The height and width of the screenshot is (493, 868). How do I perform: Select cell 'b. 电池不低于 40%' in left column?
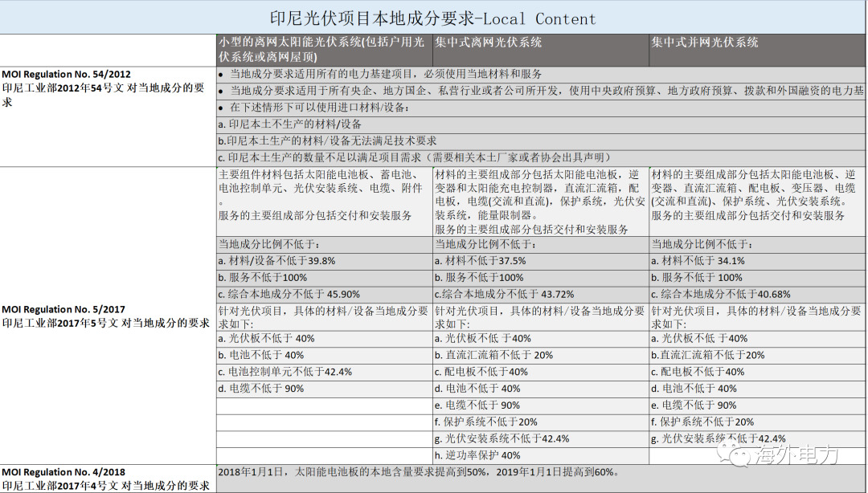pyautogui.click(x=325, y=355)
